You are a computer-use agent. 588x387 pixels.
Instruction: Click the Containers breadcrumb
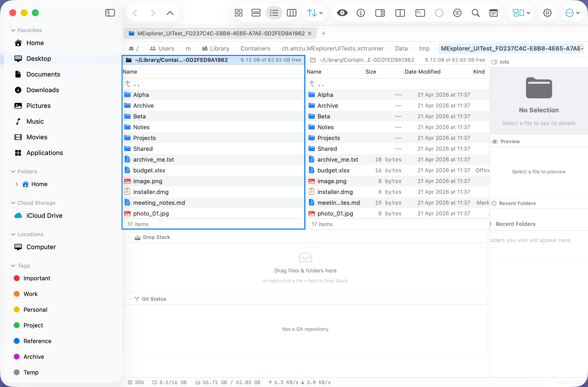255,49
